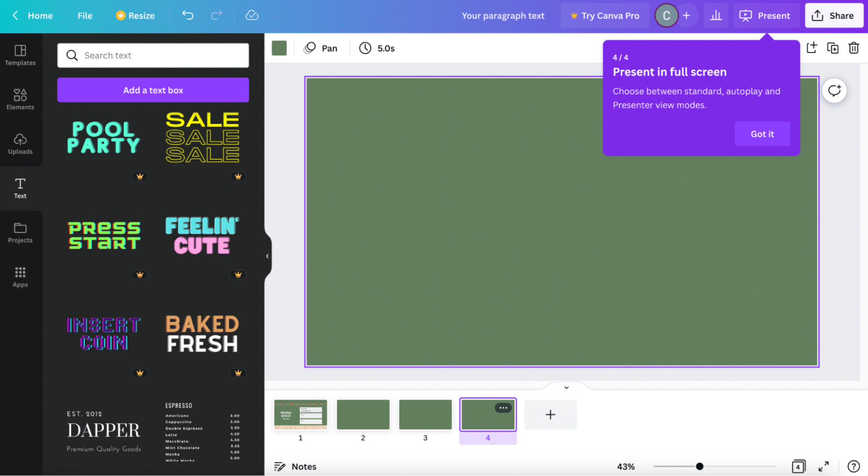Click Try Canva Pro button

[605, 15]
